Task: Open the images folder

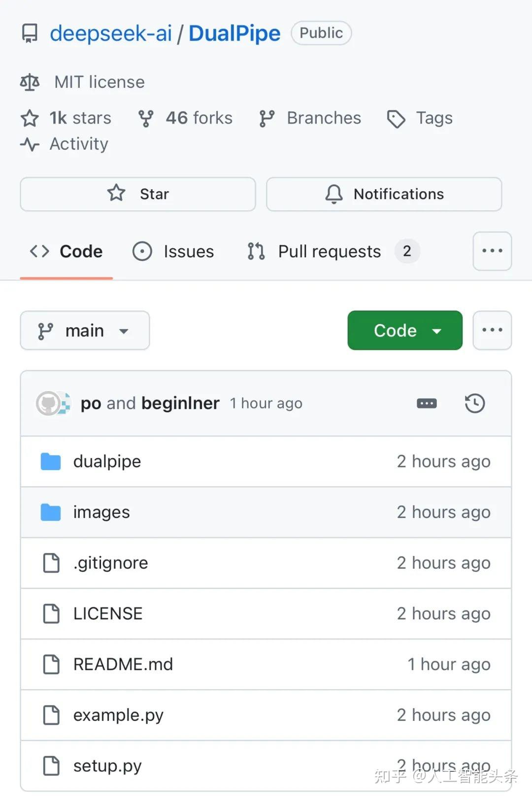Action: tap(101, 512)
